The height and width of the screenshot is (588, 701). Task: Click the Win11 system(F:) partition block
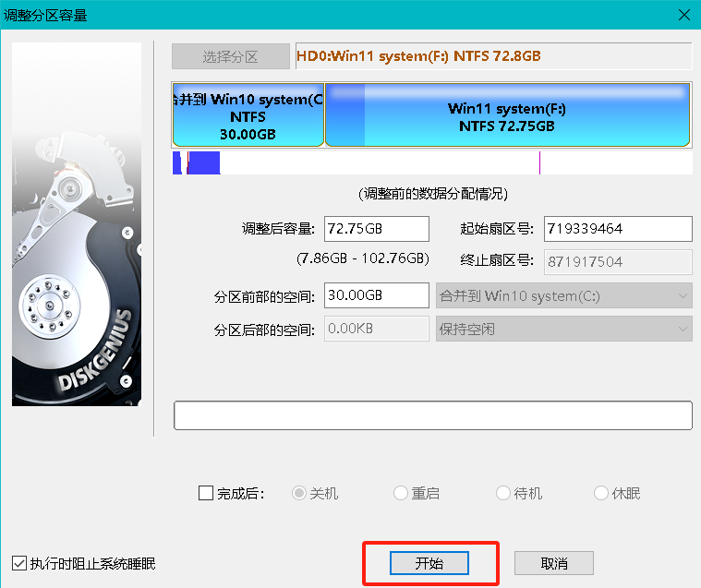click(507, 114)
